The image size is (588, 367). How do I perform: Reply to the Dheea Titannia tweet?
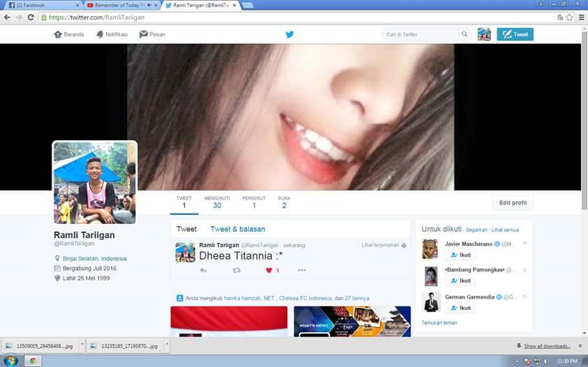coord(203,270)
